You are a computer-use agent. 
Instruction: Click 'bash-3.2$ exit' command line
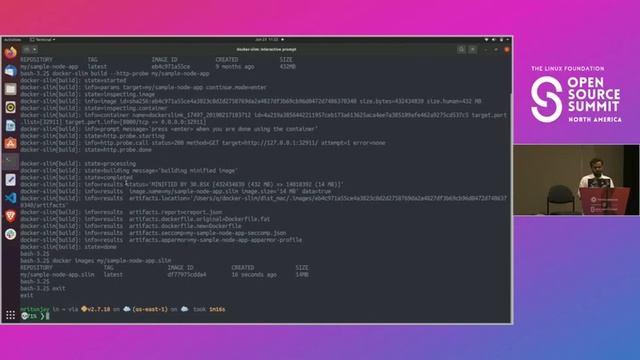tap(43, 289)
